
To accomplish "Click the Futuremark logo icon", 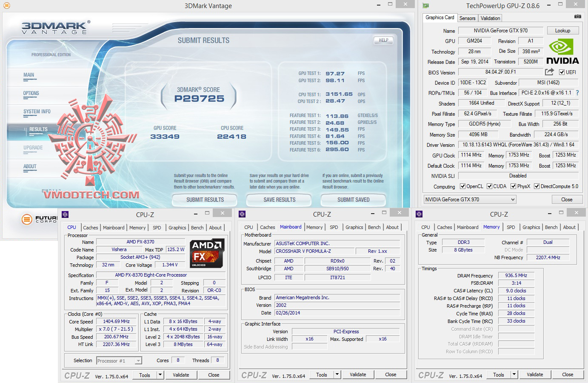I will tap(27, 219).
